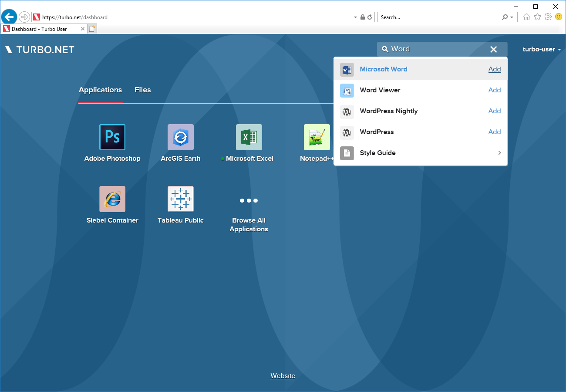Open Microsoft Excel
The width and height of the screenshot is (566, 392).
(248, 137)
